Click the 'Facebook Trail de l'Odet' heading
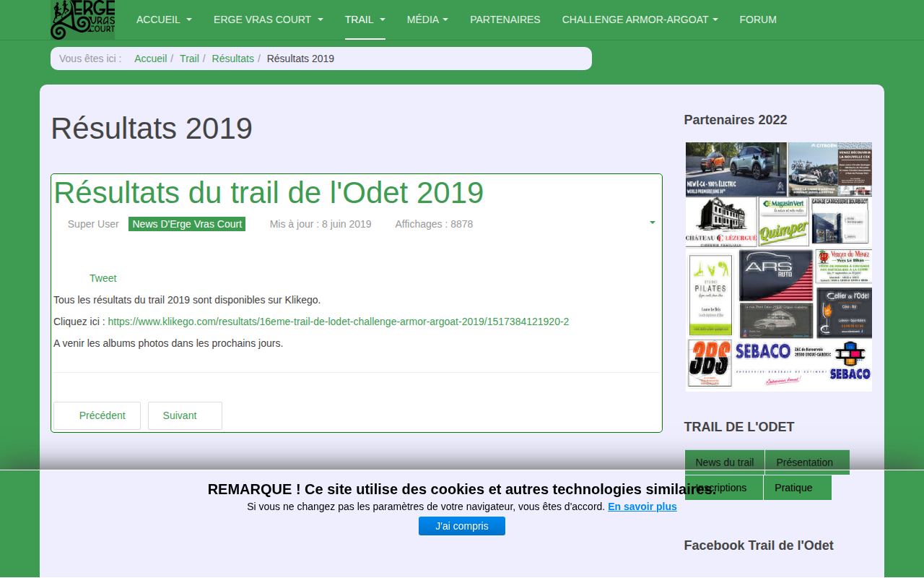924x578 pixels. click(x=759, y=545)
